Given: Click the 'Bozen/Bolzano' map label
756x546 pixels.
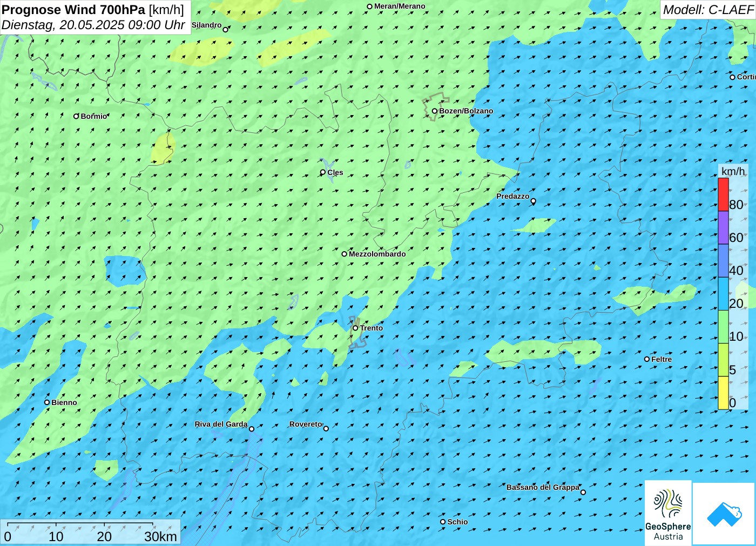Looking at the screenshot, I should pos(466,111).
